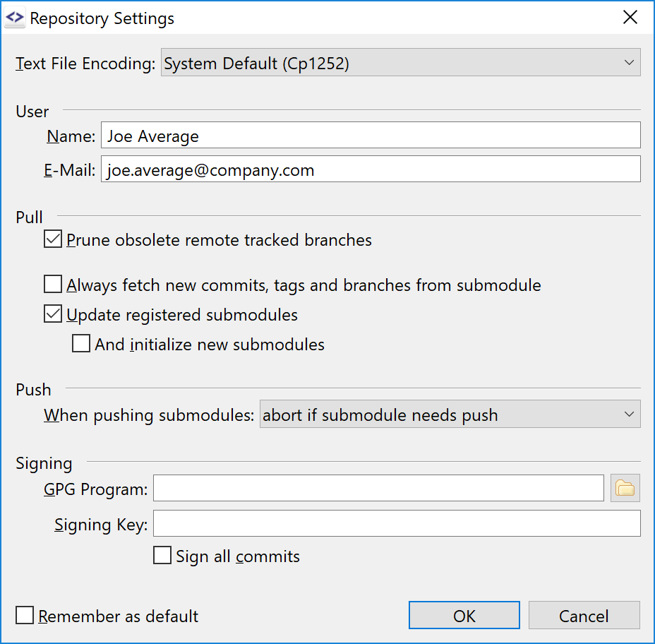Open the When pushing submodules dropdown
This screenshot has height=644, width=655.
coord(630,415)
